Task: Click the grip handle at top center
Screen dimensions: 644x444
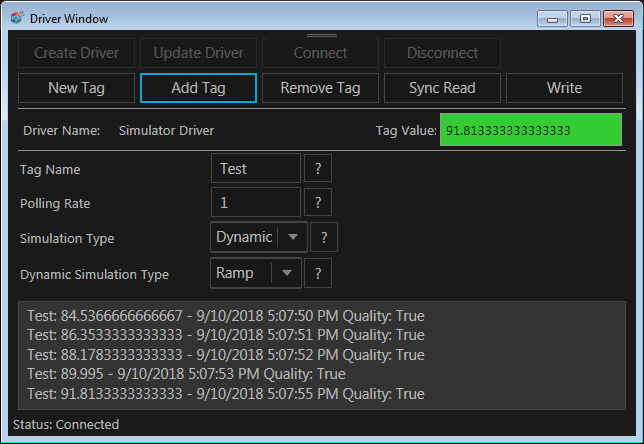Action: tap(322, 36)
